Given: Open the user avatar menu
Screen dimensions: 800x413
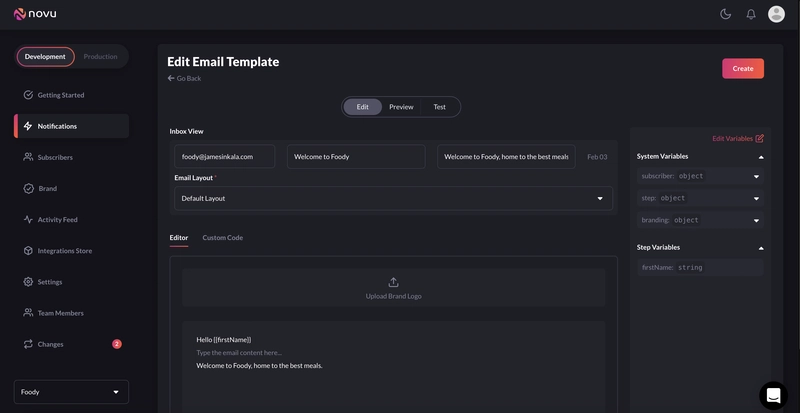Looking at the screenshot, I should click(776, 14).
